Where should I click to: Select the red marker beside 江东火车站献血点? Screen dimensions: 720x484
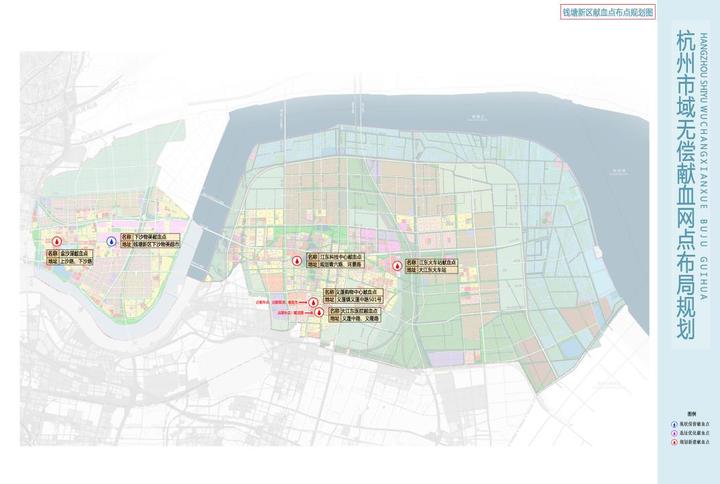[x=397, y=265]
